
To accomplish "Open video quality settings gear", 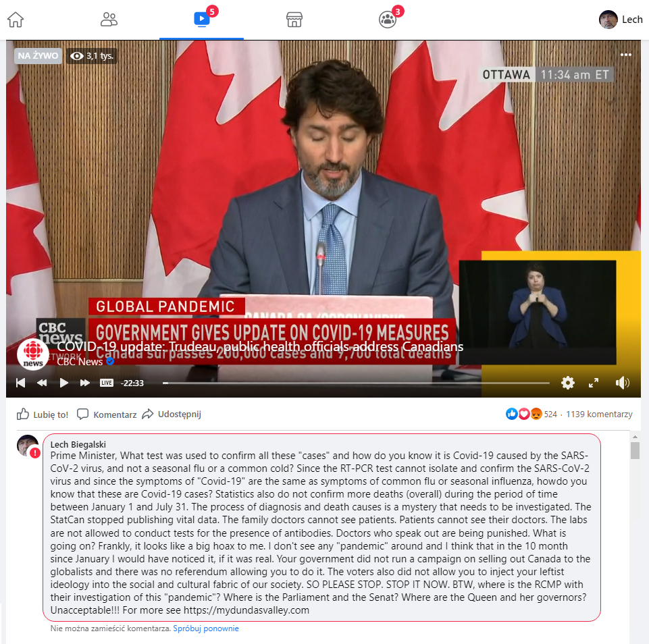I will (x=567, y=383).
